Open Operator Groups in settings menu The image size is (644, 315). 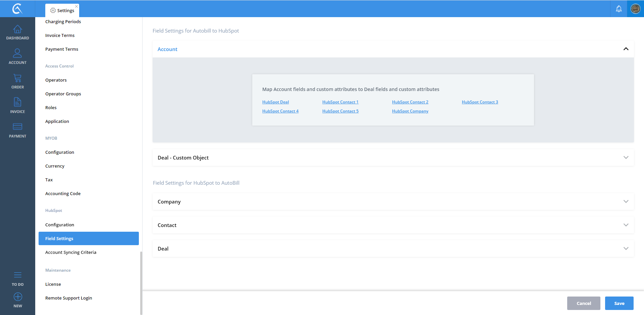click(63, 94)
